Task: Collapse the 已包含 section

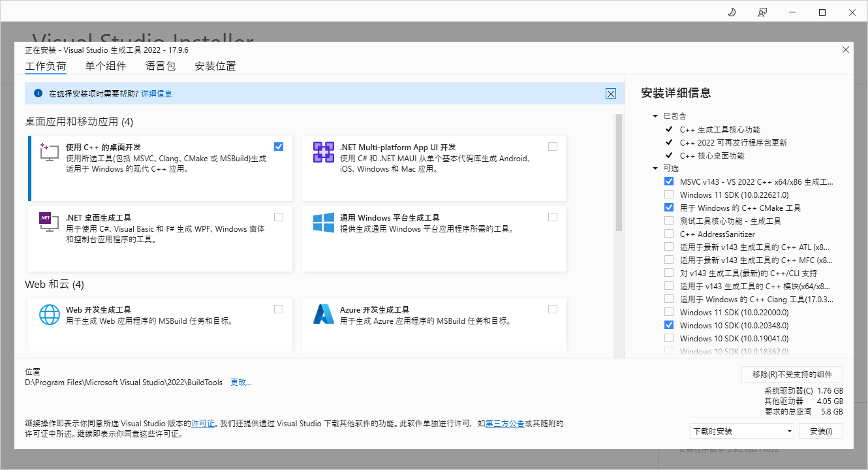Action: [x=655, y=116]
